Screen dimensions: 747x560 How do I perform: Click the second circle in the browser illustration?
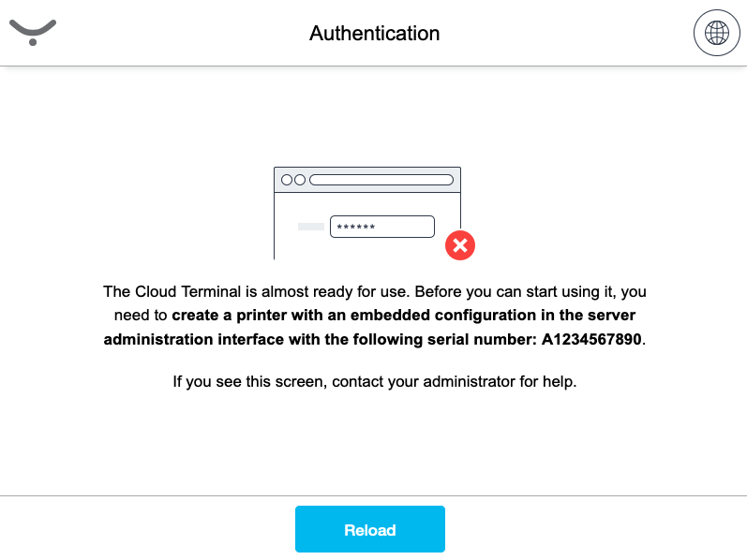(x=300, y=180)
